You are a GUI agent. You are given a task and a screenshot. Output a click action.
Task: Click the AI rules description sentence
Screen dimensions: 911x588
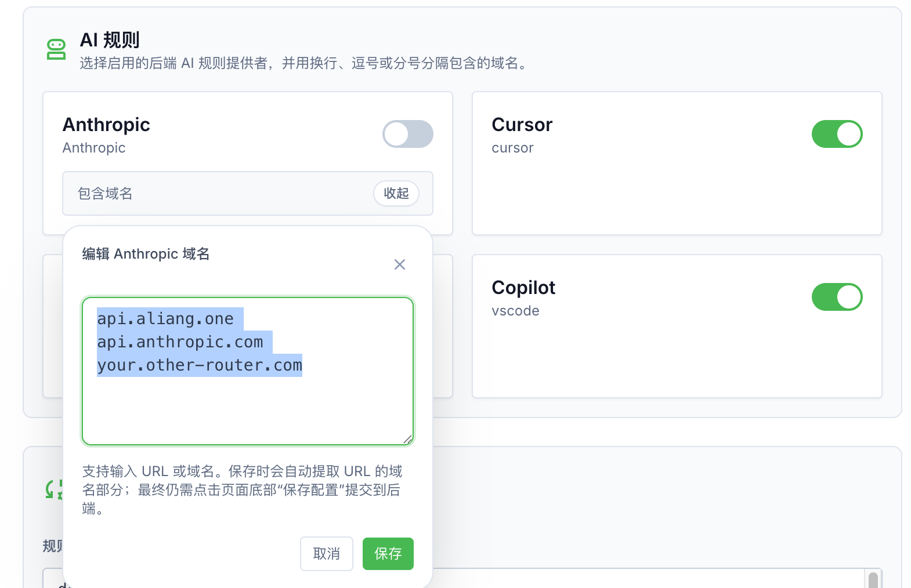point(305,63)
